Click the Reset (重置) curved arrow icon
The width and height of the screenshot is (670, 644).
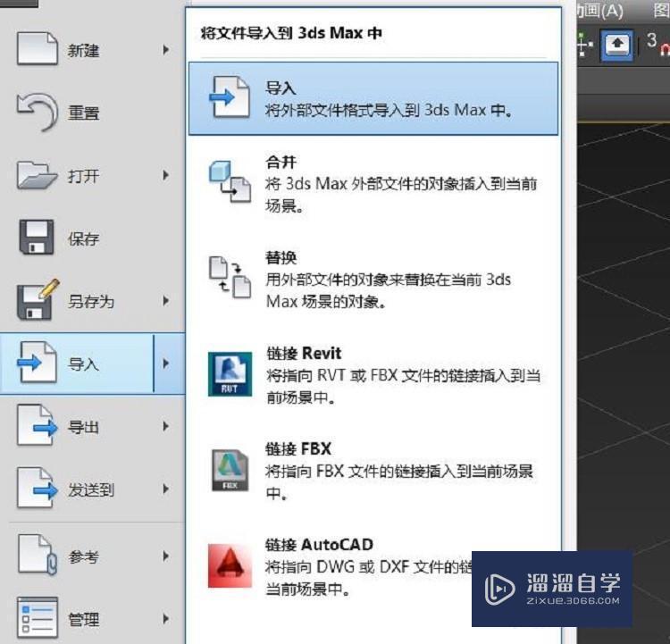(38, 112)
